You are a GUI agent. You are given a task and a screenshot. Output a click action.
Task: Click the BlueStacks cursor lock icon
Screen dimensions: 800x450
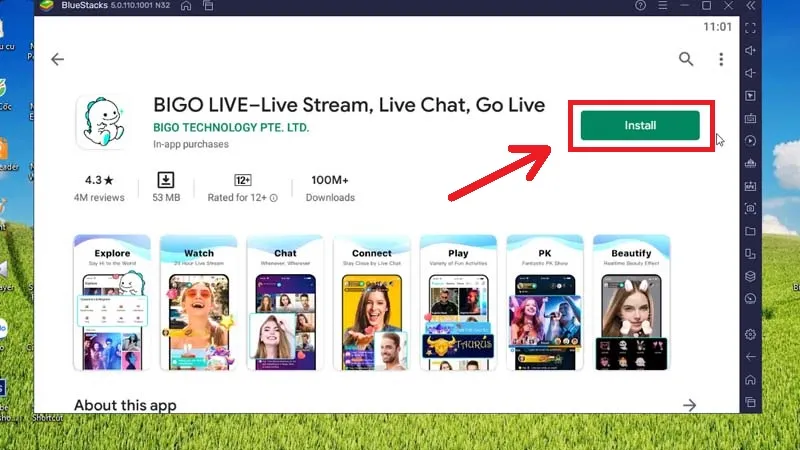coord(750,95)
